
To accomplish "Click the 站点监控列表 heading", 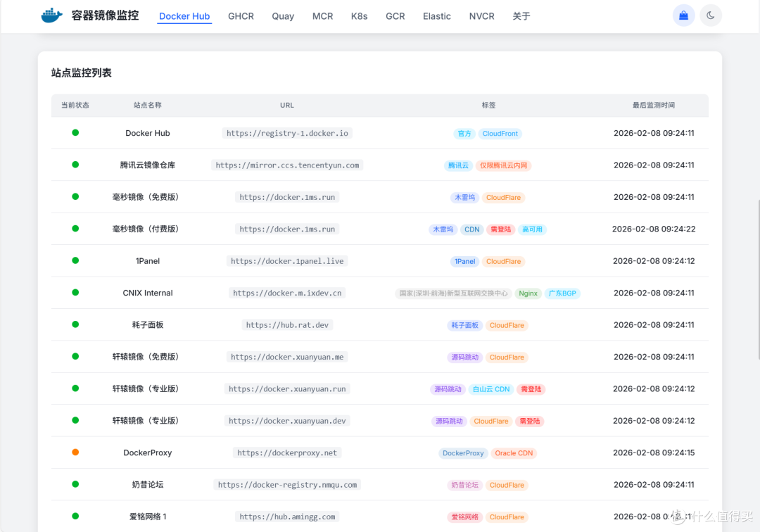I will point(82,72).
